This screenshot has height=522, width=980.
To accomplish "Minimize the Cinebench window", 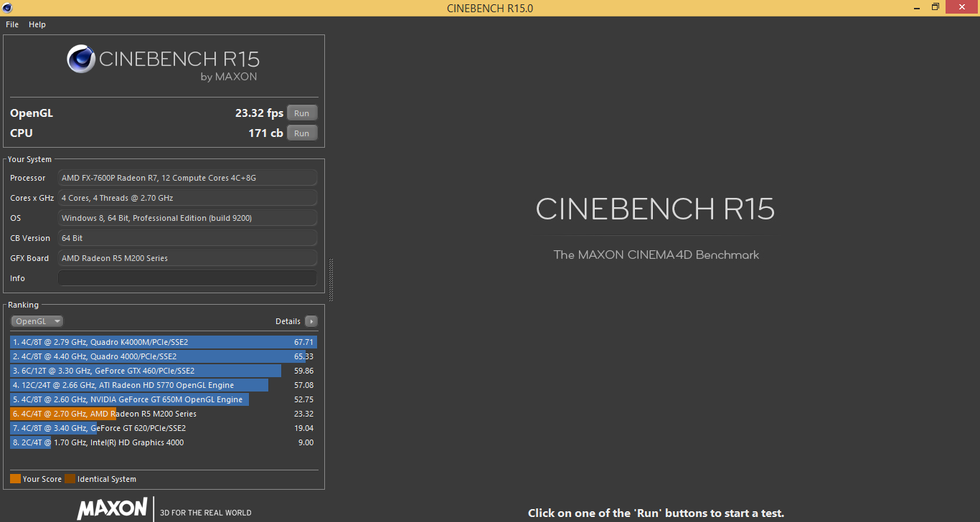I will (916, 7).
